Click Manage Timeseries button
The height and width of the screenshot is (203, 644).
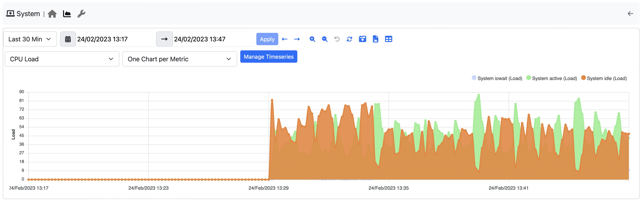pos(269,57)
